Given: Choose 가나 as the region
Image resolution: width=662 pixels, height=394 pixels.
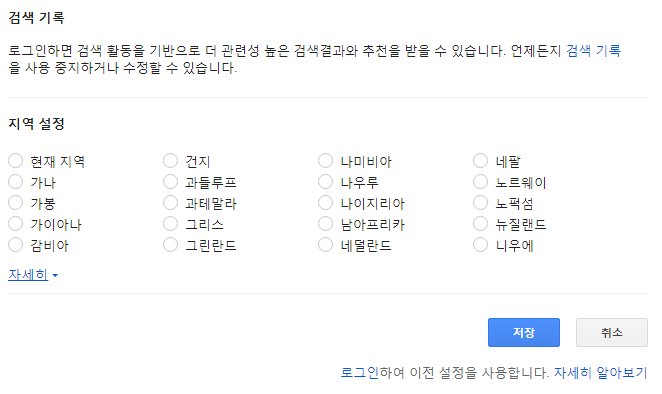Looking at the screenshot, I should [16, 182].
